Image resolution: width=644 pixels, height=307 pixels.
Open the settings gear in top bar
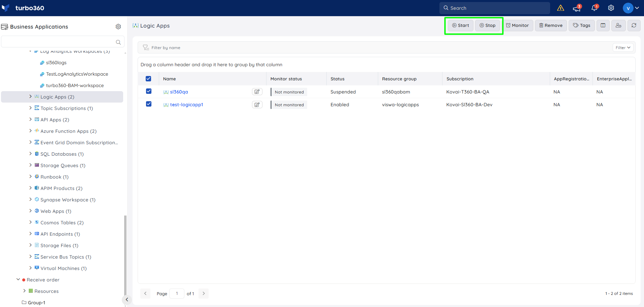click(x=611, y=8)
